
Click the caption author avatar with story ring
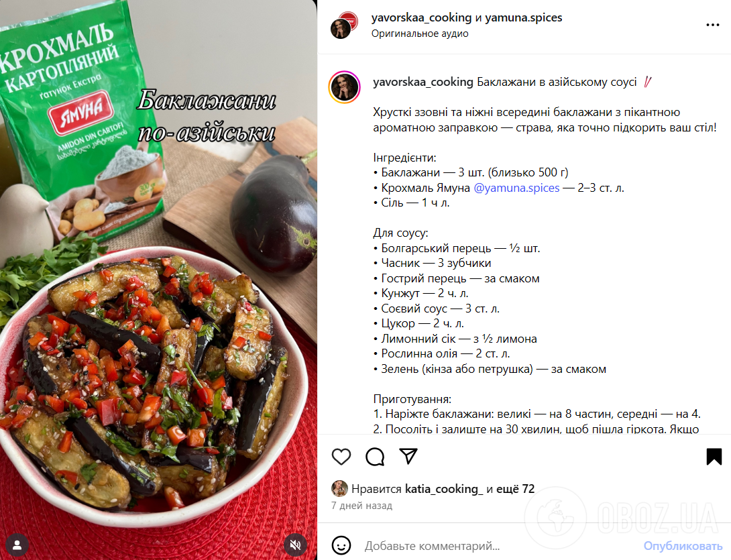[345, 87]
